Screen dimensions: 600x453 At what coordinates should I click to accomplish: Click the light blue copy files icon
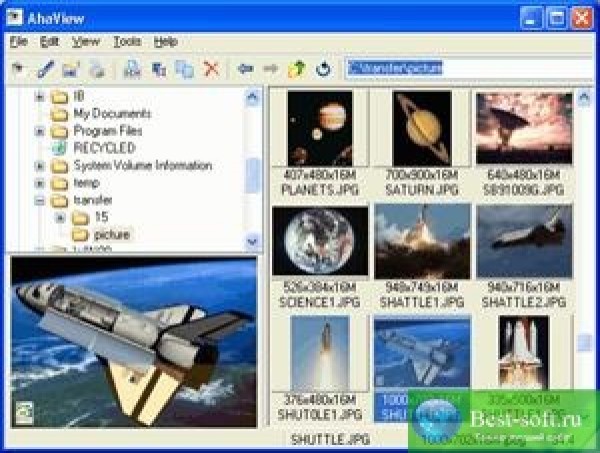(x=184, y=70)
